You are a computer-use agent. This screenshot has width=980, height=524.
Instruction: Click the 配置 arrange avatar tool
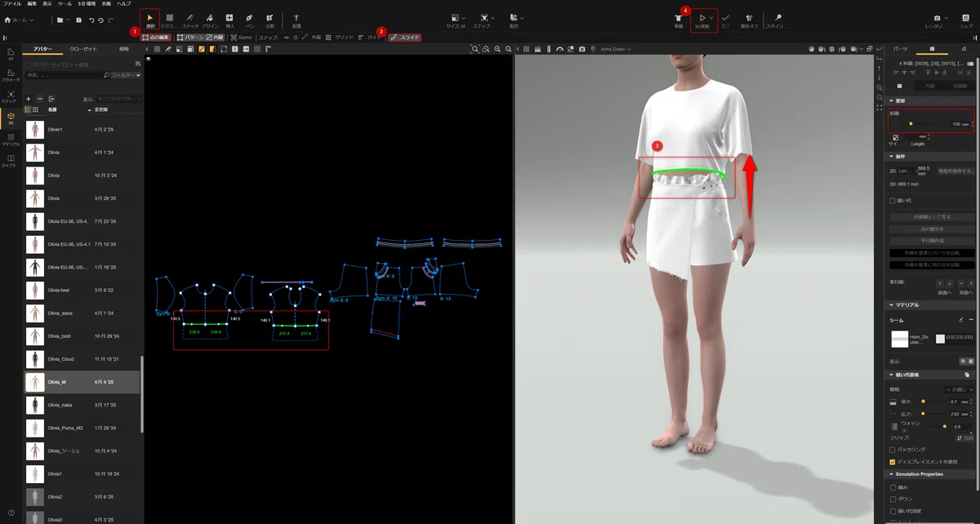click(x=296, y=20)
